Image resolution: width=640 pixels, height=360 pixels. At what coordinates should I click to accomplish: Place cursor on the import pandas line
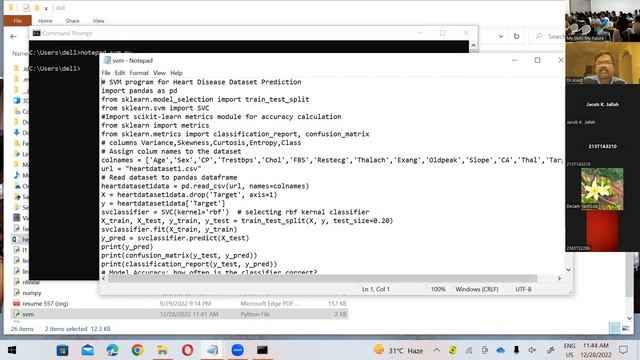click(x=139, y=91)
